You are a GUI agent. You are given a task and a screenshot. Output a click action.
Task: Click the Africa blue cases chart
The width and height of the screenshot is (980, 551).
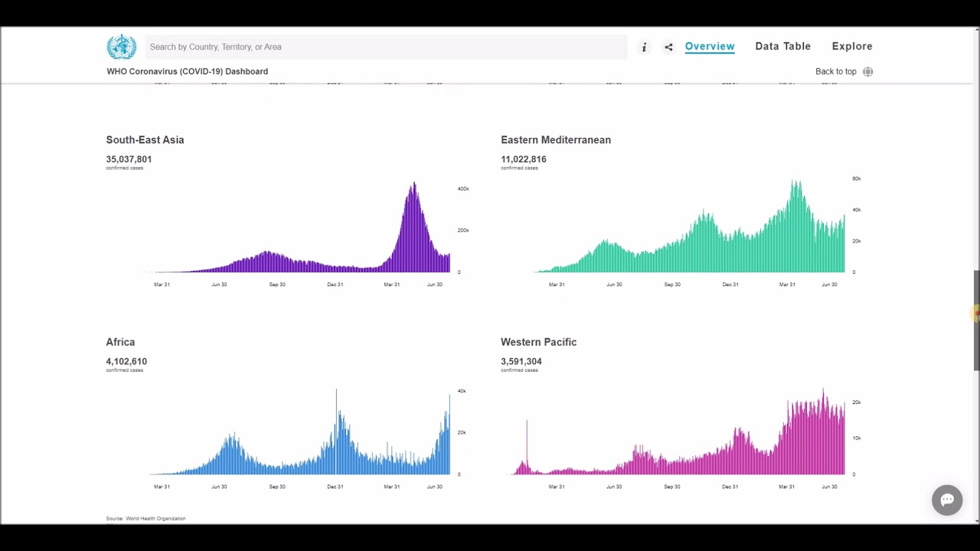tap(300, 432)
